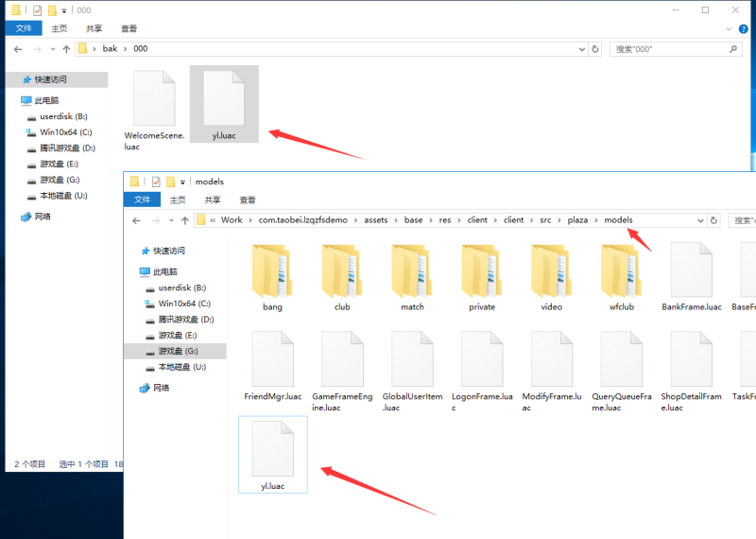Click the 搜索"000" search box

click(x=666, y=48)
